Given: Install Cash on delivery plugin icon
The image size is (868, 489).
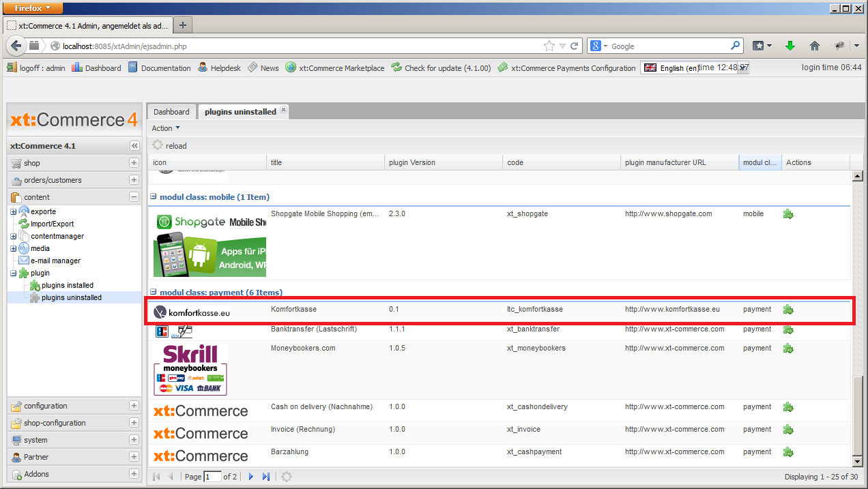Looking at the screenshot, I should point(788,407).
